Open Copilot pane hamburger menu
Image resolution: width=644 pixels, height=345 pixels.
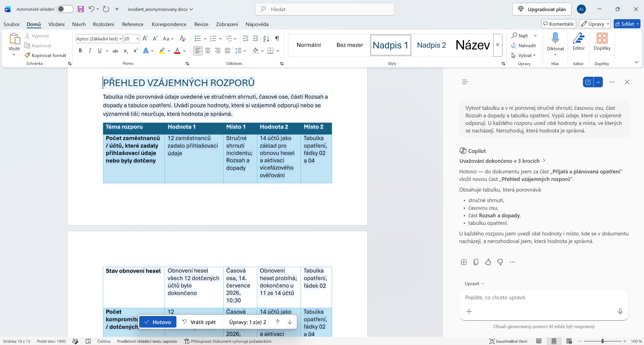[465, 82]
